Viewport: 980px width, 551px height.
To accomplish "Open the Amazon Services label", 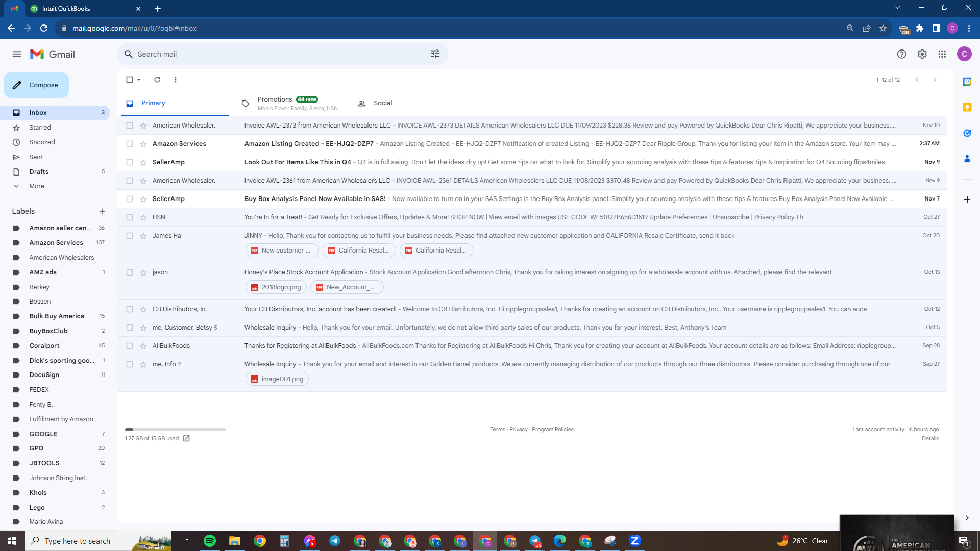I will click(56, 243).
